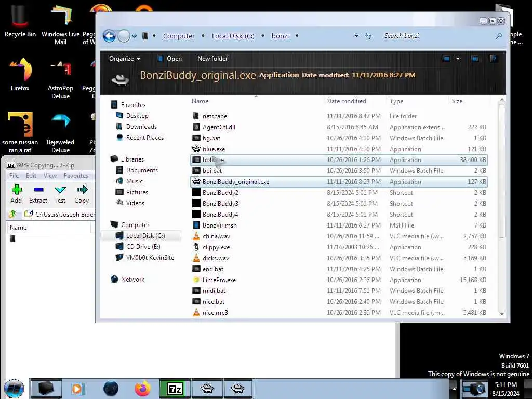Open Recycle Bin desktop icon

click(20, 21)
